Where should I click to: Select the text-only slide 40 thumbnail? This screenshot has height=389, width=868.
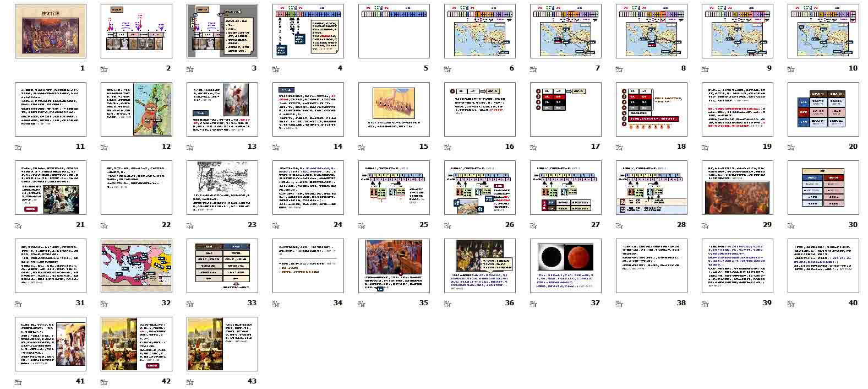tap(823, 266)
